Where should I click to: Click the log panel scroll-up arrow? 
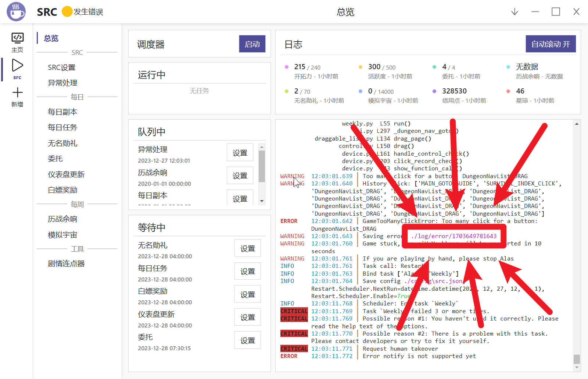click(x=577, y=124)
